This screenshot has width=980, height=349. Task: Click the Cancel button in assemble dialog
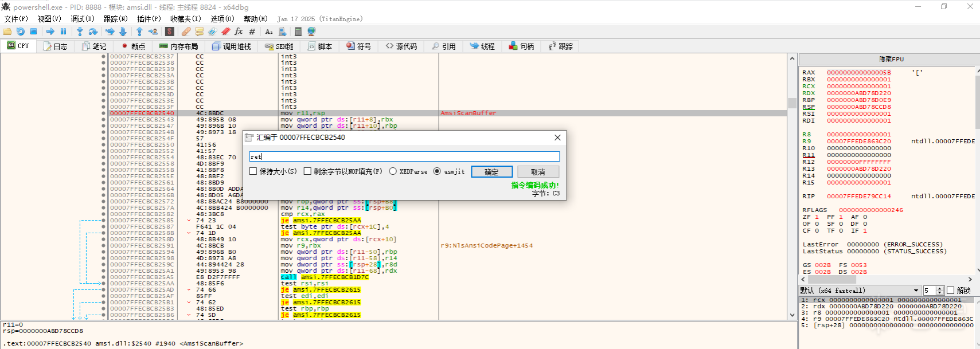tap(538, 172)
